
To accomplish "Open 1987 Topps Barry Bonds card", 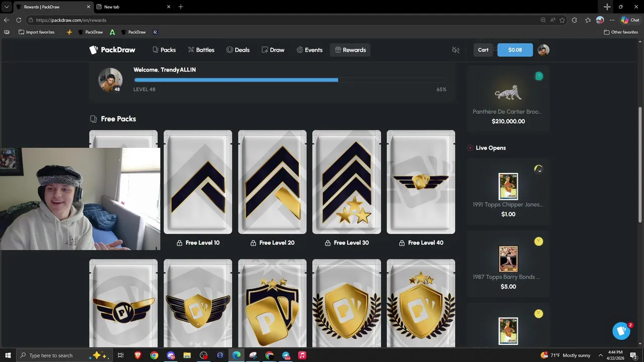I will (x=508, y=263).
